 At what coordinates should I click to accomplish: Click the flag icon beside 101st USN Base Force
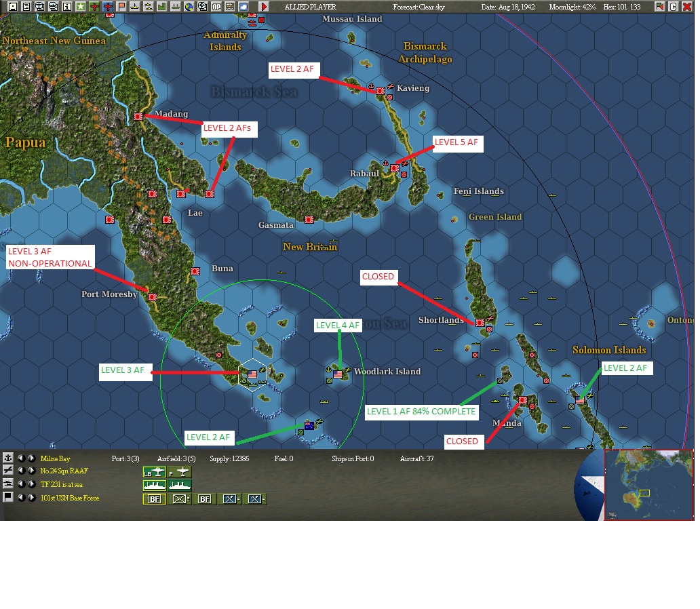pyautogui.click(x=7, y=497)
